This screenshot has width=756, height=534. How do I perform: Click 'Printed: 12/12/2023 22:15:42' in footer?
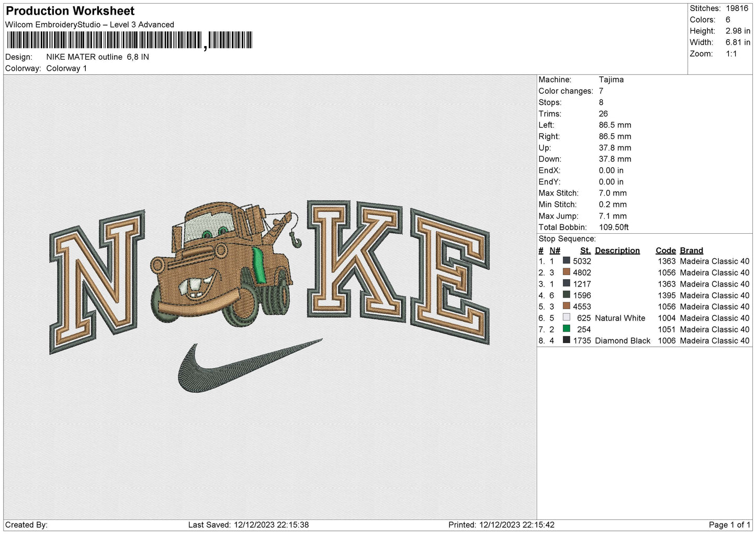[x=501, y=525]
